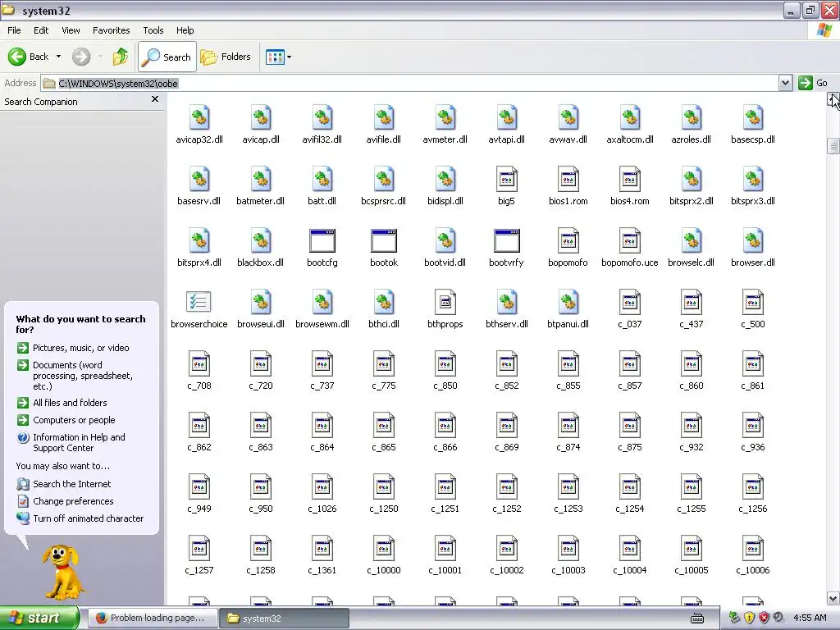The height and width of the screenshot is (630, 840).
Task: Click the on-screen keyboard taskbar icon
Action: 697,619
